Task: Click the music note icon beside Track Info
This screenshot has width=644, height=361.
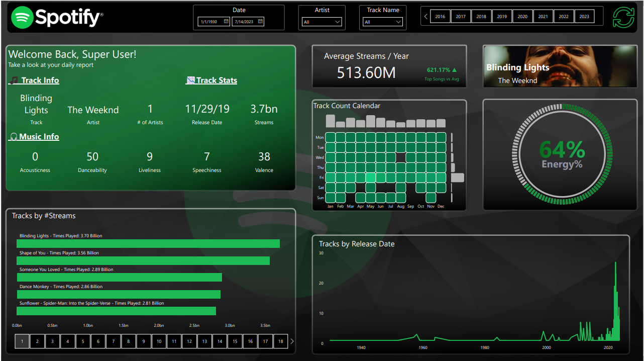Action: 15,80
